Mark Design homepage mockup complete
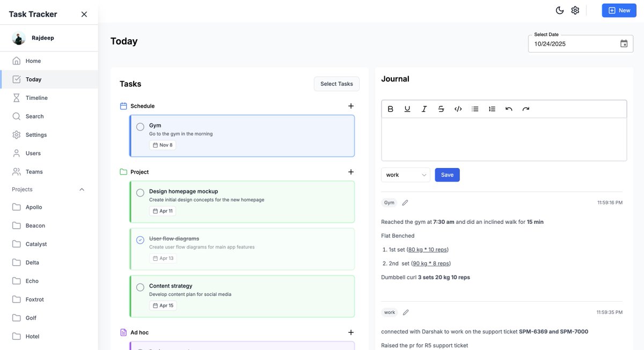Viewport: 644px width, 350px height. click(x=140, y=193)
